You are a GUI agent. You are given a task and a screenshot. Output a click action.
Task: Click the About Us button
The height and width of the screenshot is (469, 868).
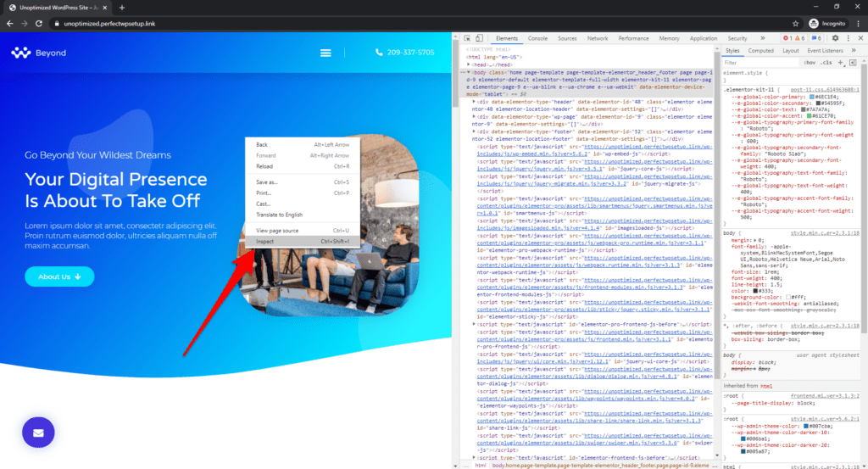(59, 276)
